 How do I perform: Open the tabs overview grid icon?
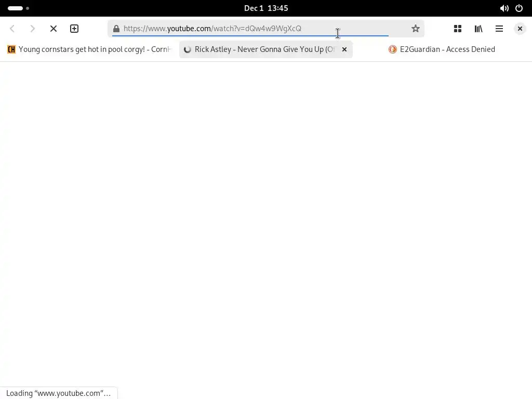[x=458, y=29]
